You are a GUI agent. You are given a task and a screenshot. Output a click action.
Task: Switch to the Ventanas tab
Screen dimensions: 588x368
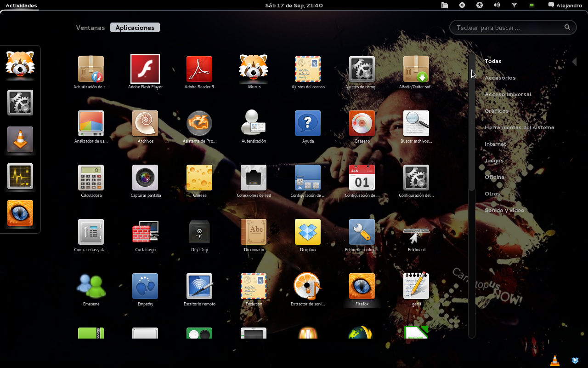pos(90,28)
